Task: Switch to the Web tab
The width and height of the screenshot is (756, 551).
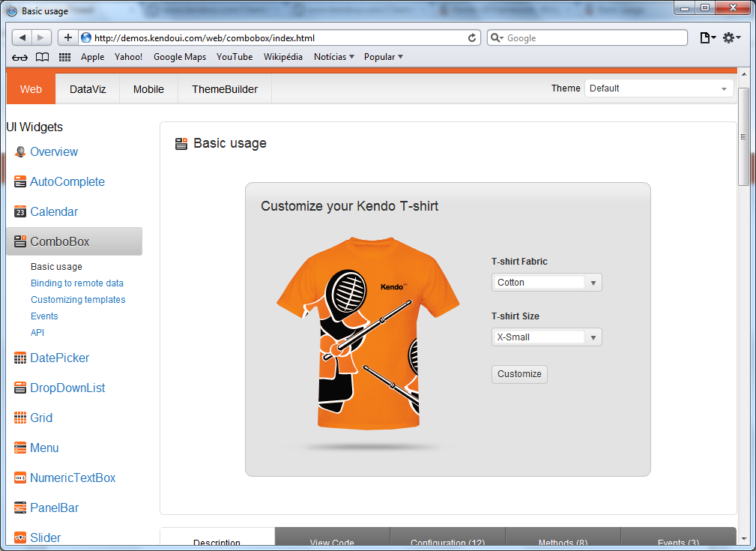Action: click(x=31, y=89)
